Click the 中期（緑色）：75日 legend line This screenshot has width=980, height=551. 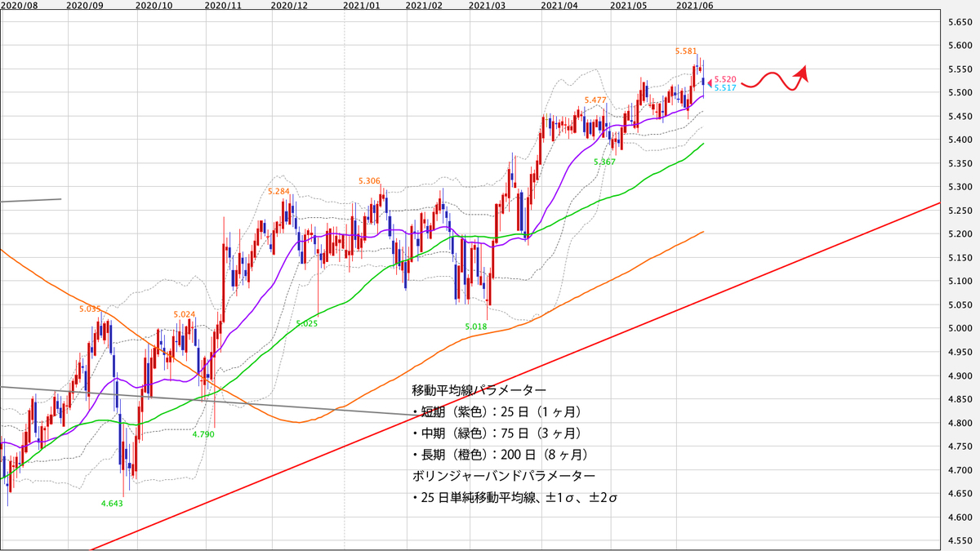click(x=497, y=433)
